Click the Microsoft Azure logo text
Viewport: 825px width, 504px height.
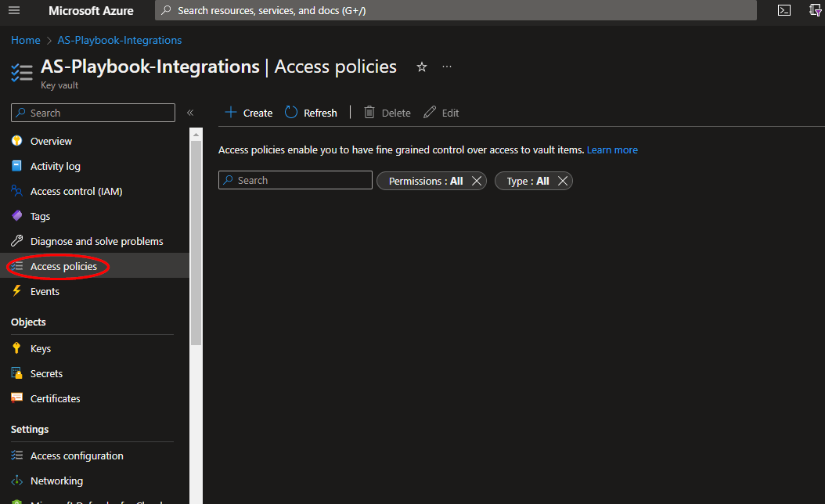point(91,10)
